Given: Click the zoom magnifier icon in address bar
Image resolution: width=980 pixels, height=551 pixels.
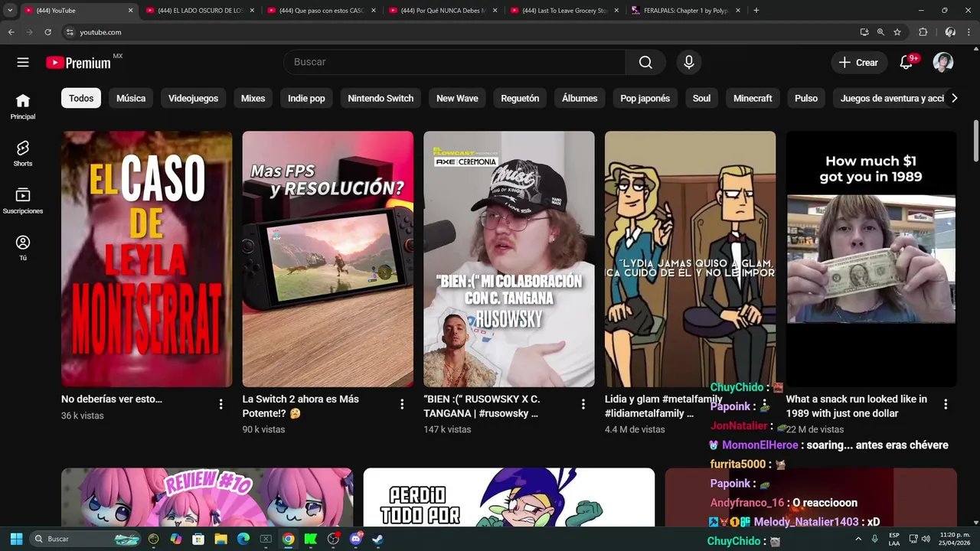Looking at the screenshot, I should pos(880,32).
